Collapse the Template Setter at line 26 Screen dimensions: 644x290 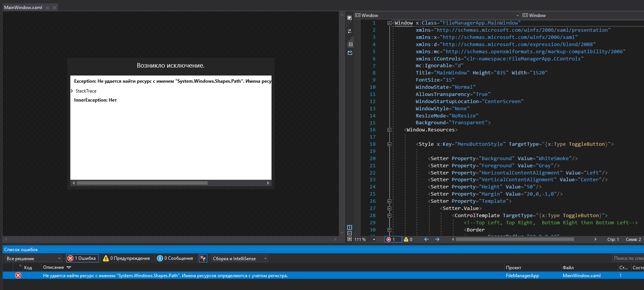389,201
